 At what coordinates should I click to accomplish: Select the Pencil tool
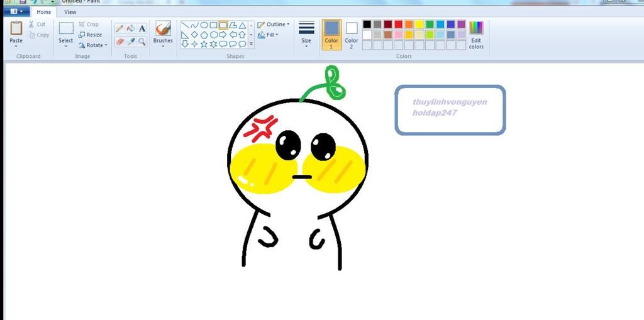click(119, 28)
